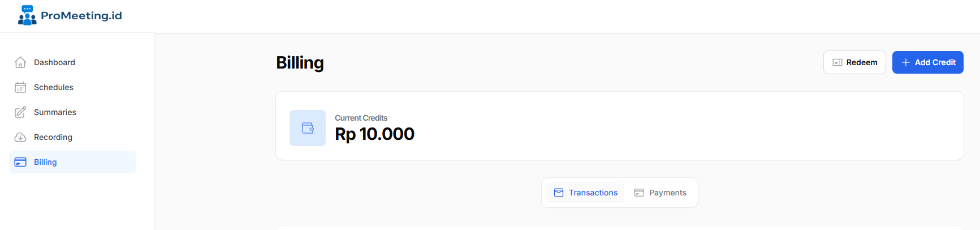Click the Summaries pencil icon
Screen dimensions: 980x230
20,112
